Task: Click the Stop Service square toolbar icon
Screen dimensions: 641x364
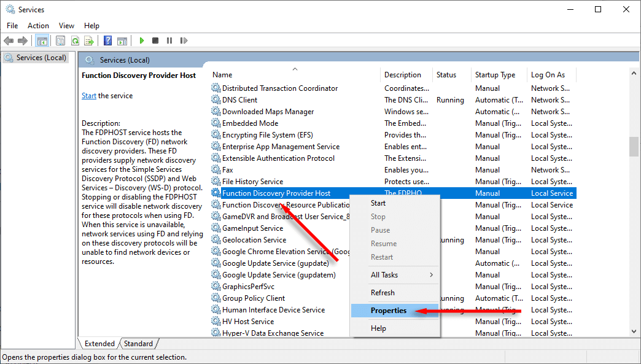Action: (155, 41)
